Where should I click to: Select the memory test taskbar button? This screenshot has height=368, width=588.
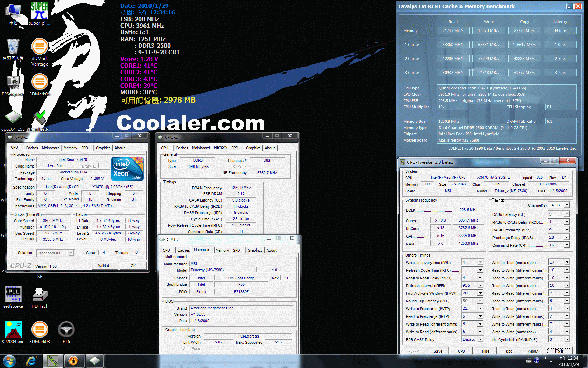pyautogui.click(x=53, y=361)
